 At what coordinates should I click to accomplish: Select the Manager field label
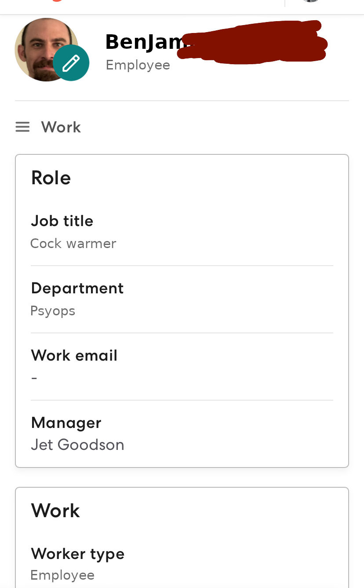66,423
